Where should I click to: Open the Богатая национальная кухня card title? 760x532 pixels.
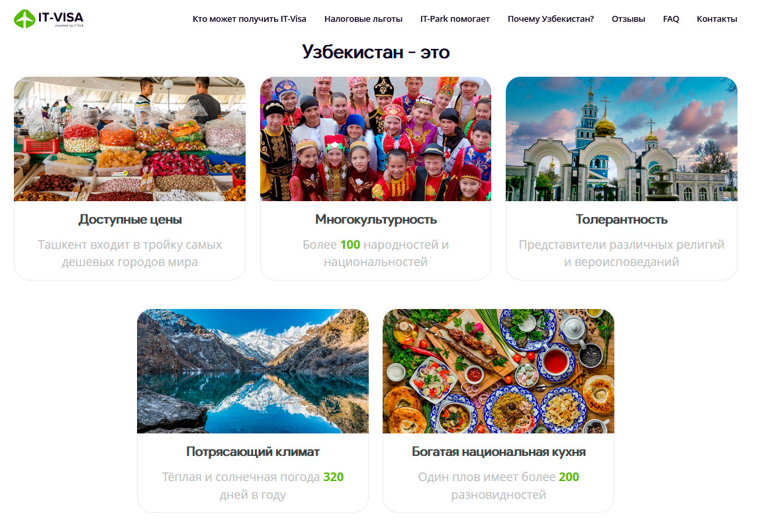pos(499,451)
